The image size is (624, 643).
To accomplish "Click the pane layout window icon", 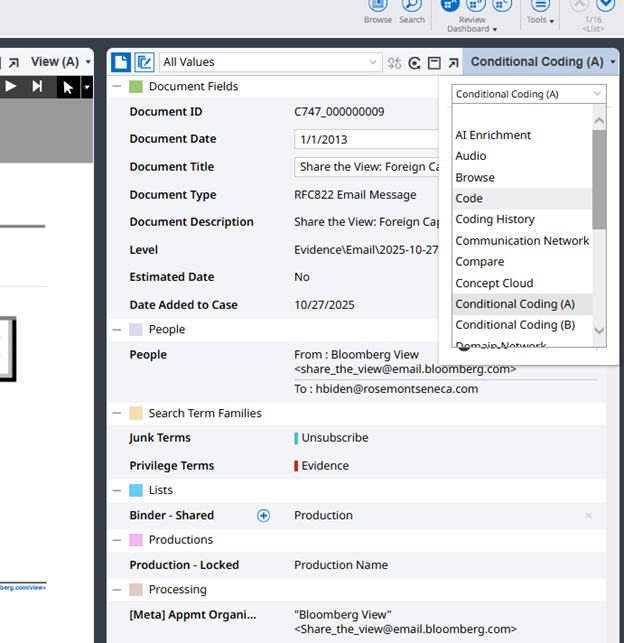I will (434, 63).
